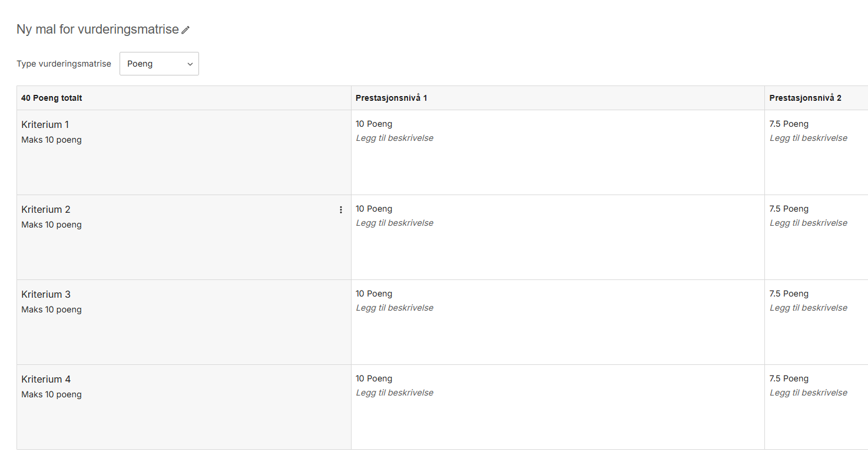Add description for Kriterium 1 level 2
Screen dimensions: 868x471
[809, 138]
